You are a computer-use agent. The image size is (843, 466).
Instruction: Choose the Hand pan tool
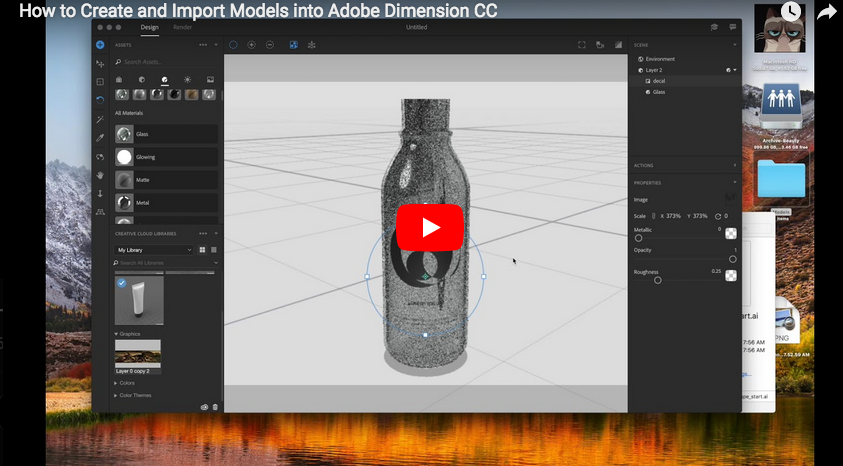(x=100, y=174)
